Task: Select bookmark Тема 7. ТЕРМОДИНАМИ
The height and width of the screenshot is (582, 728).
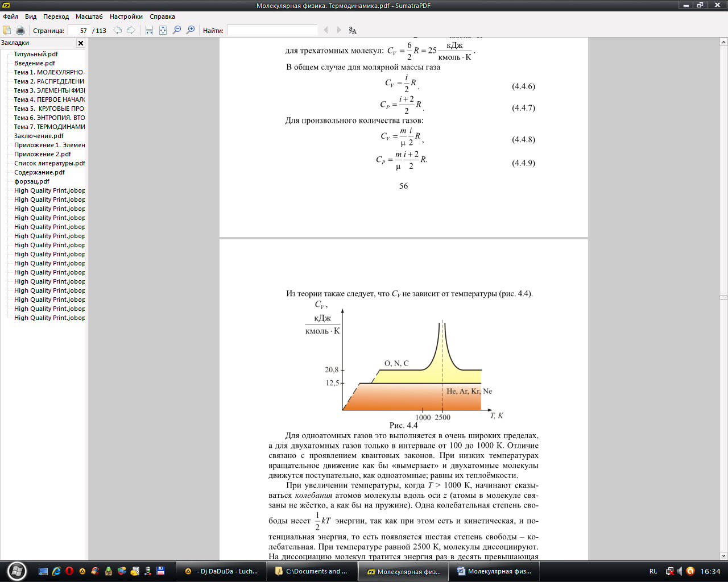Action: click(x=49, y=127)
